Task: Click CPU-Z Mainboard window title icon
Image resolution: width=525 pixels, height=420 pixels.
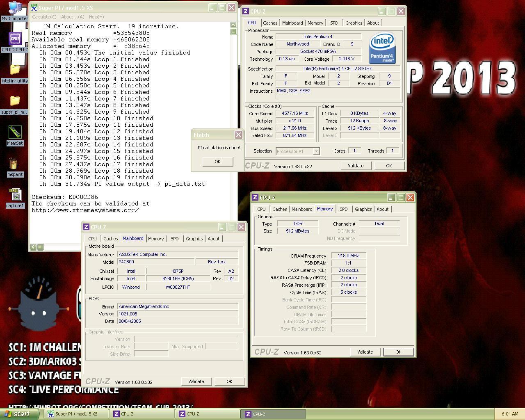Action: (x=86, y=227)
